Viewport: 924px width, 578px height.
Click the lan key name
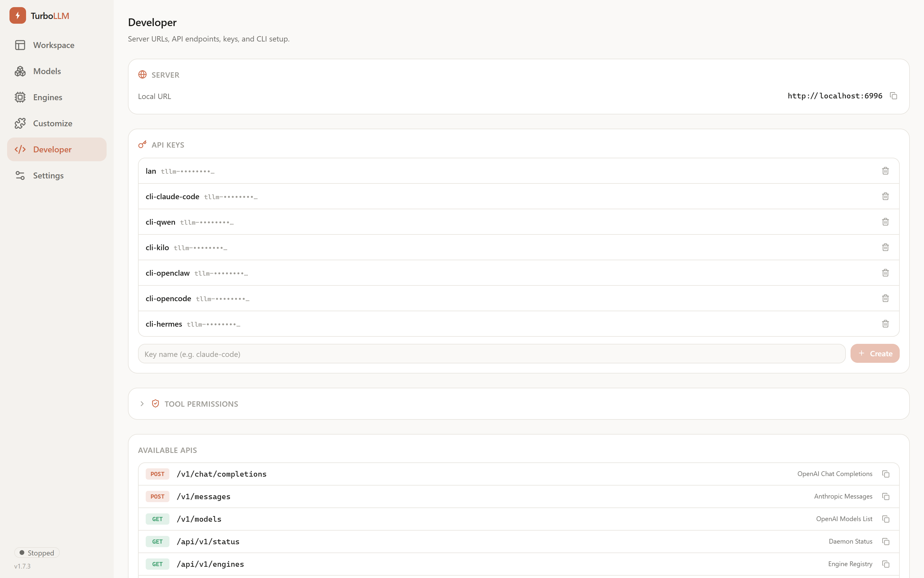151,171
